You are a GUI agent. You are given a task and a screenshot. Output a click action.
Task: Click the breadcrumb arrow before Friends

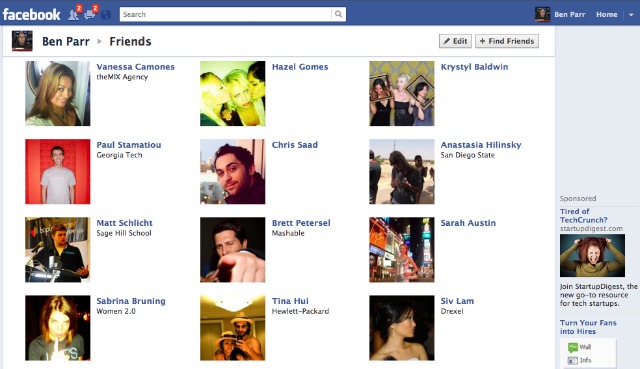click(99, 41)
